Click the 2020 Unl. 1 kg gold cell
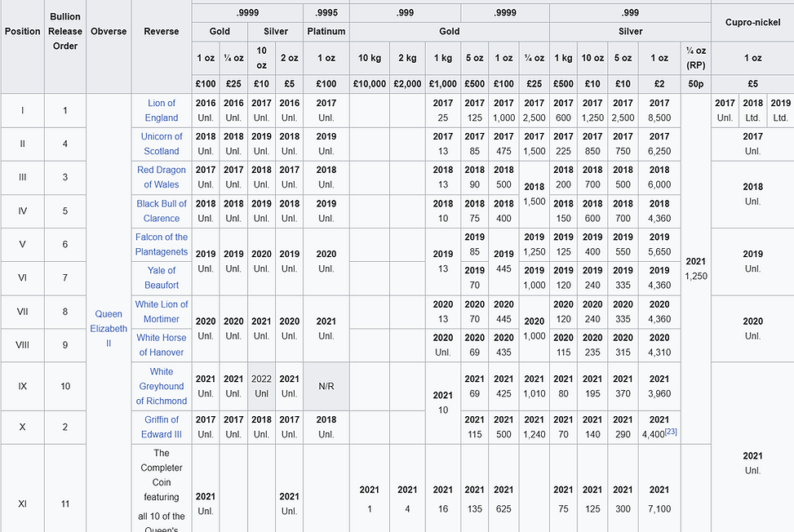This screenshot has width=794, height=532. tap(442, 345)
